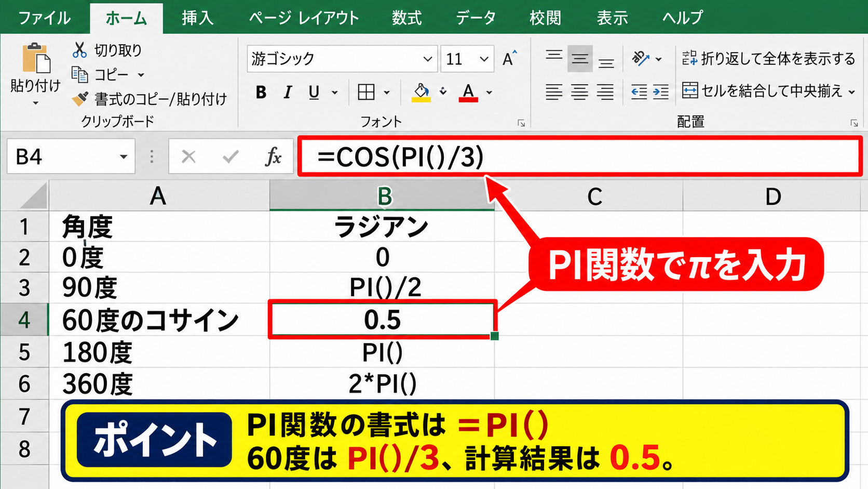Image resolution: width=868 pixels, height=489 pixels.
Task: Toggle italic formatting
Action: pos(288,92)
